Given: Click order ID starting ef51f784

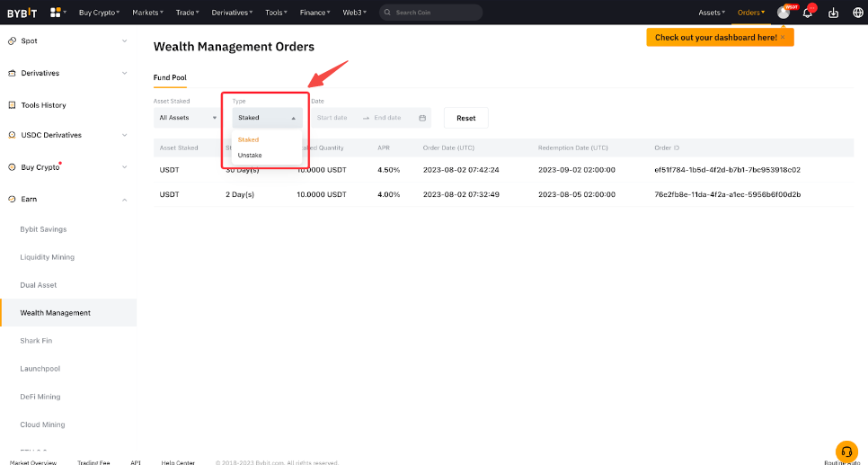Looking at the screenshot, I should pyautogui.click(x=728, y=170).
